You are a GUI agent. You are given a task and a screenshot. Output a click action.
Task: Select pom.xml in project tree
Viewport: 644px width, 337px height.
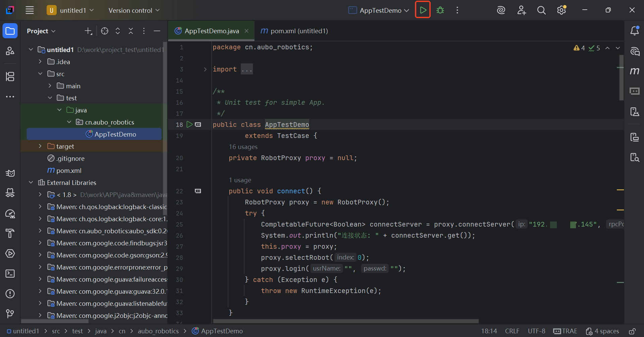click(x=69, y=171)
